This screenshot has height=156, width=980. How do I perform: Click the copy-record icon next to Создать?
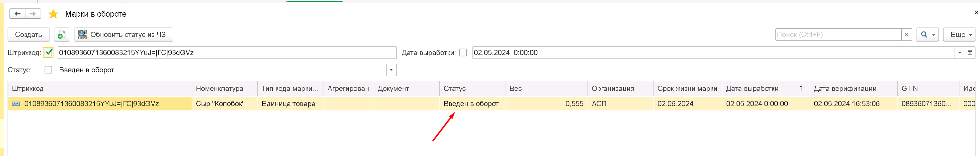(62, 34)
